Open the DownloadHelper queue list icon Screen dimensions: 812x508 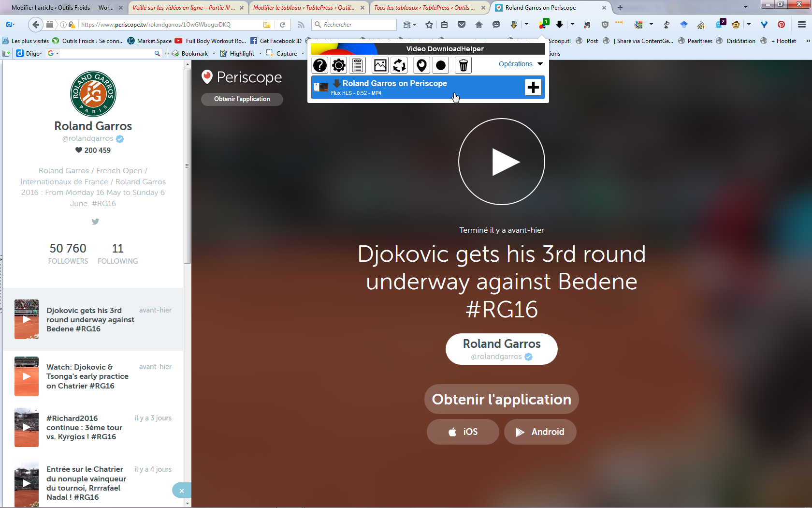click(x=358, y=65)
